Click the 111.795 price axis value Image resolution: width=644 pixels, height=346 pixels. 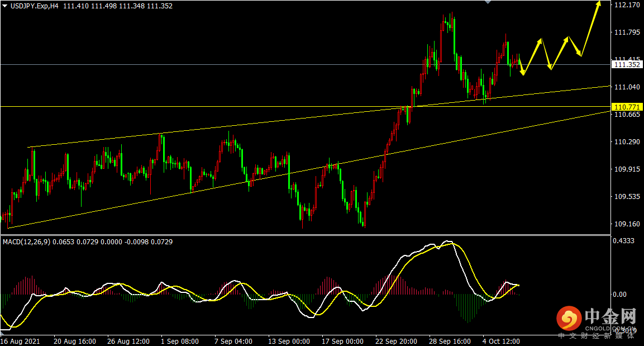[x=627, y=32]
